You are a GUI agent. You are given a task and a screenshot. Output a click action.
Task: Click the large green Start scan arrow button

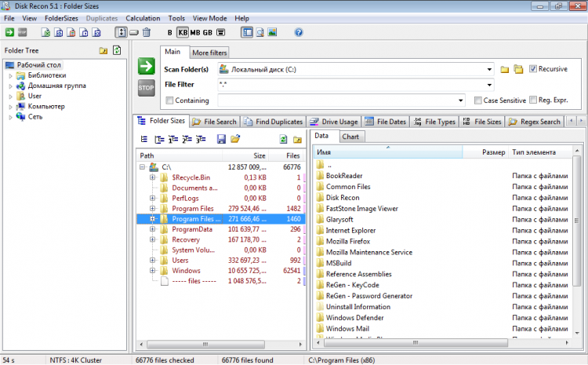point(147,66)
